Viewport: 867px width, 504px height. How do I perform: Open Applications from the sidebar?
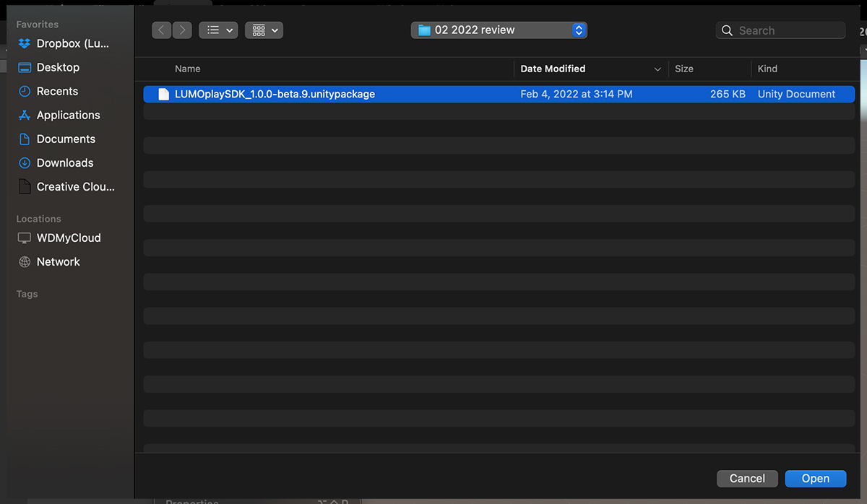pyautogui.click(x=68, y=115)
